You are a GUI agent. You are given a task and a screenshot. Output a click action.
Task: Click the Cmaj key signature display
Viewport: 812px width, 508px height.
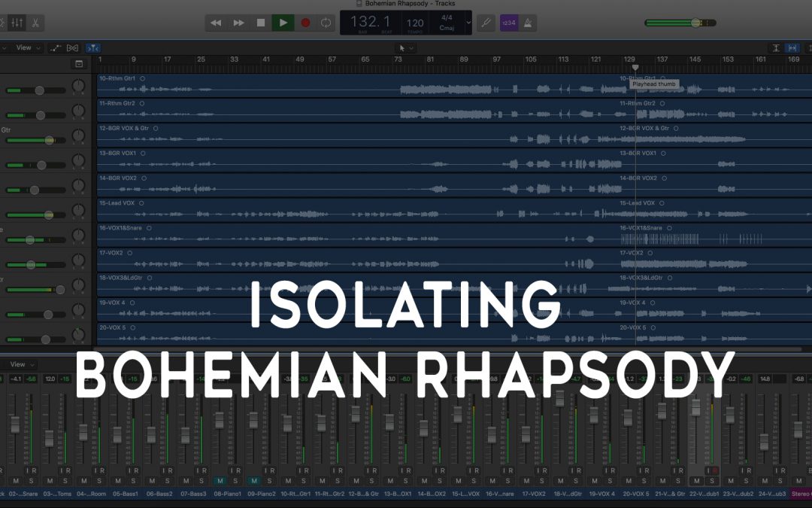pos(447,28)
